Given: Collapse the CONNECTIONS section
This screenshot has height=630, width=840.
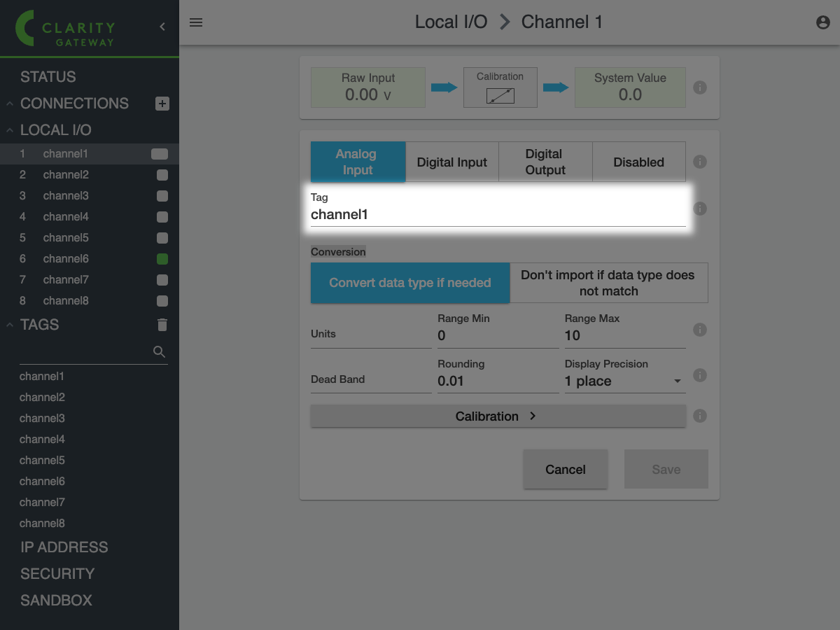Looking at the screenshot, I should click(10, 104).
